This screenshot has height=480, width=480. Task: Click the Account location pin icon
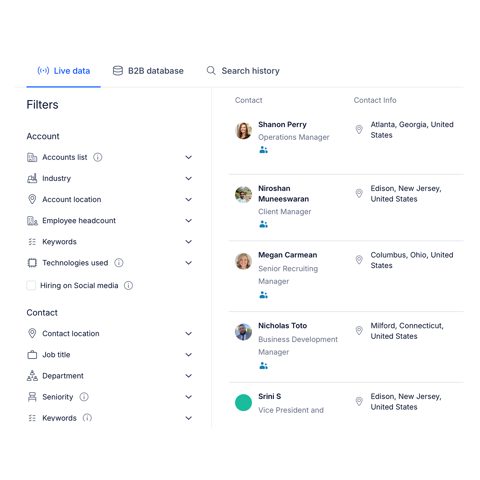click(32, 199)
